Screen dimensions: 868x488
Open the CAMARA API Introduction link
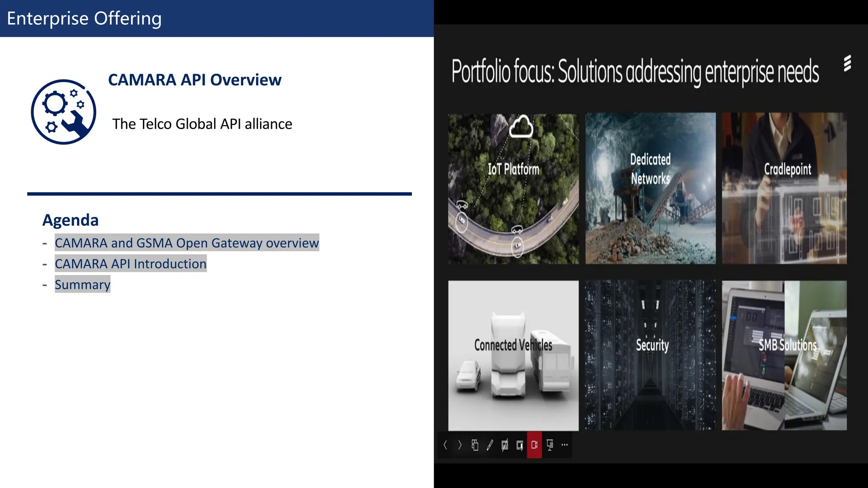tap(131, 263)
